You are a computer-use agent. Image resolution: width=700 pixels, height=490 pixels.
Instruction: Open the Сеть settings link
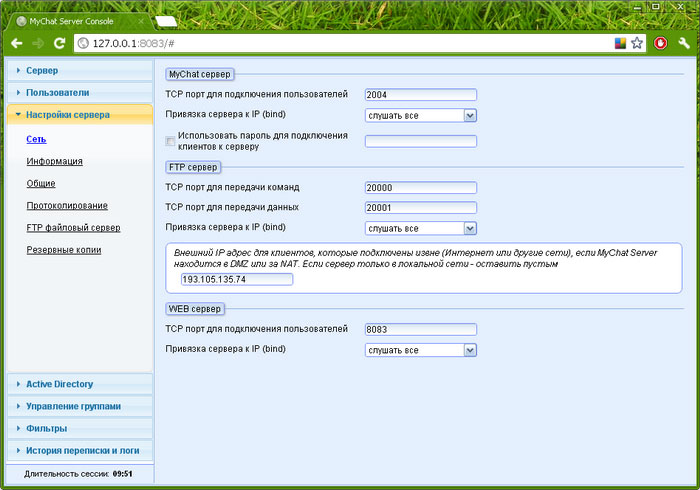coord(36,139)
